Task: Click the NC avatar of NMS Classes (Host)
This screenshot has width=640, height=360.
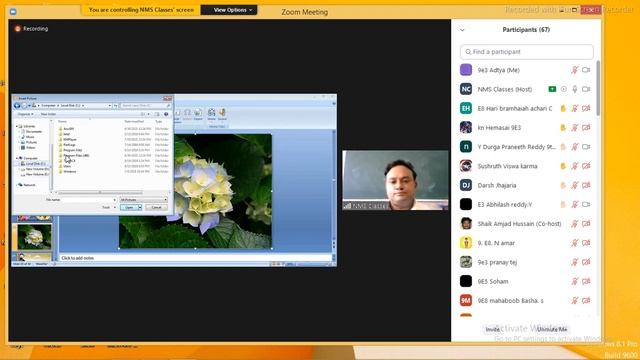Action: (x=466, y=89)
